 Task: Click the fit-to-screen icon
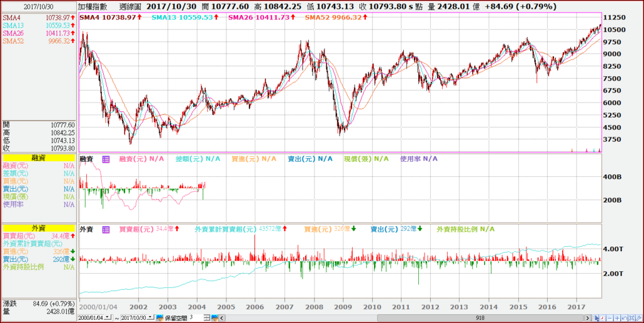[631, 318]
